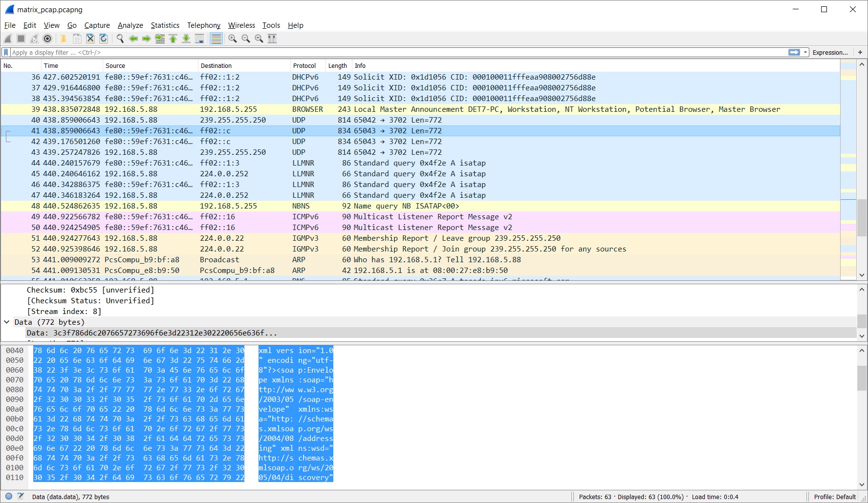Toggle auto-scroll during live capture
This screenshot has width=868, height=503.
(199, 39)
